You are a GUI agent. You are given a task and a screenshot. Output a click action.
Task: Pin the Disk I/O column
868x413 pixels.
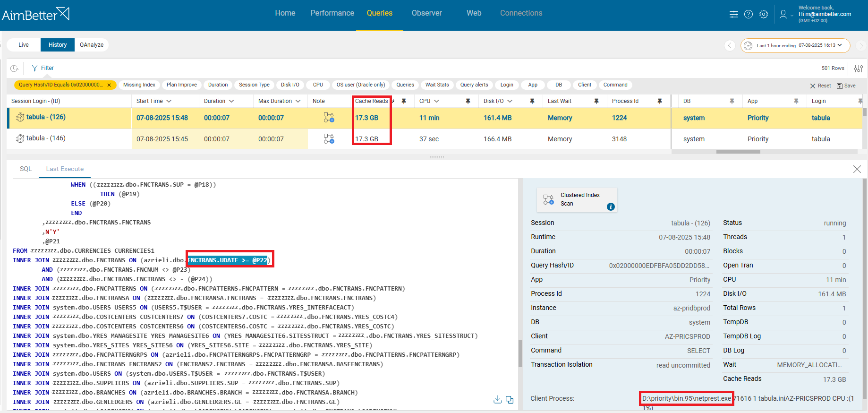tap(532, 101)
